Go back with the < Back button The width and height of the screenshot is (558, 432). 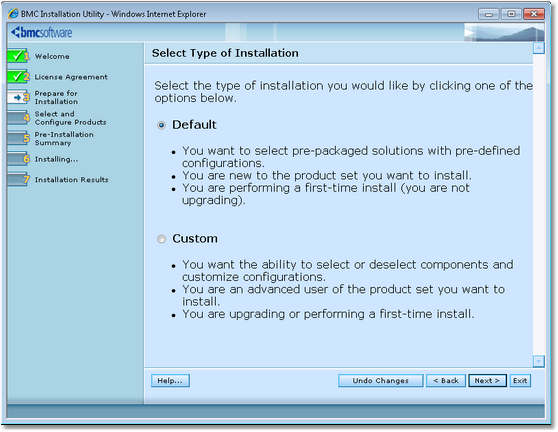coord(446,380)
